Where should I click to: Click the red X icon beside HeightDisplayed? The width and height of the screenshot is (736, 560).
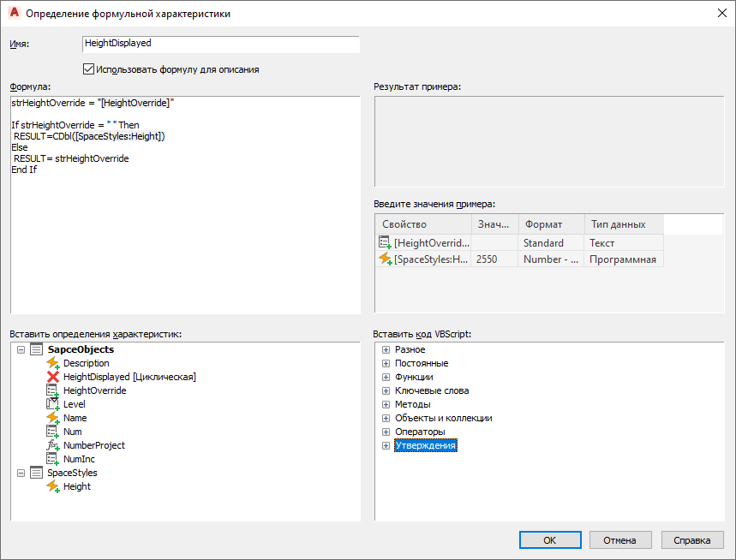click(x=52, y=377)
